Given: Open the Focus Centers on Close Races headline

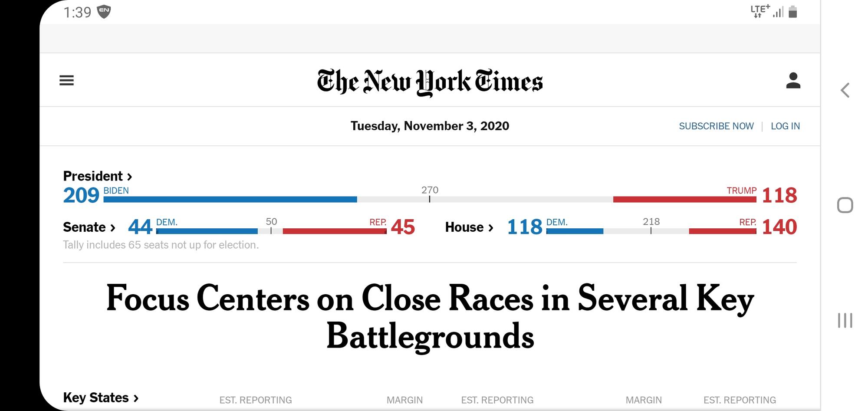Looking at the screenshot, I should 430,317.
